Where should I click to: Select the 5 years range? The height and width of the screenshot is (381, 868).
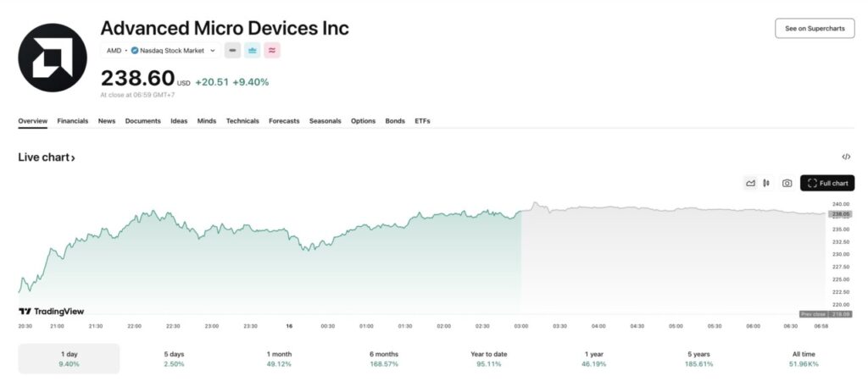tap(698, 358)
